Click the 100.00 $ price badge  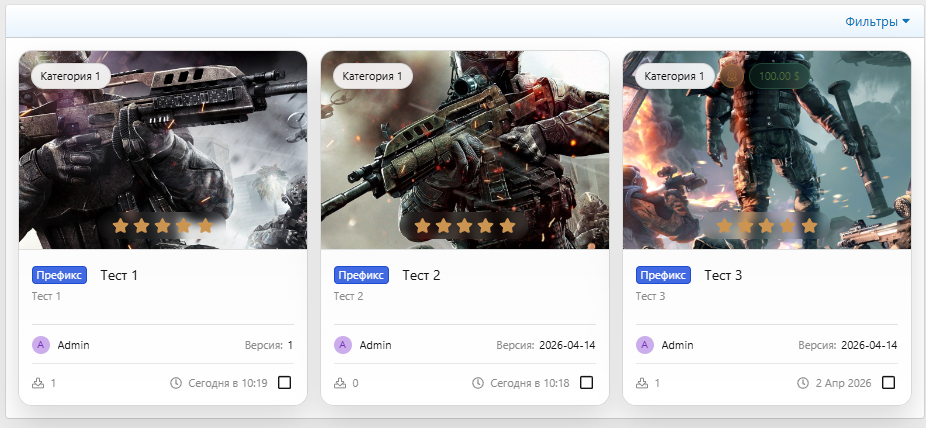779,76
